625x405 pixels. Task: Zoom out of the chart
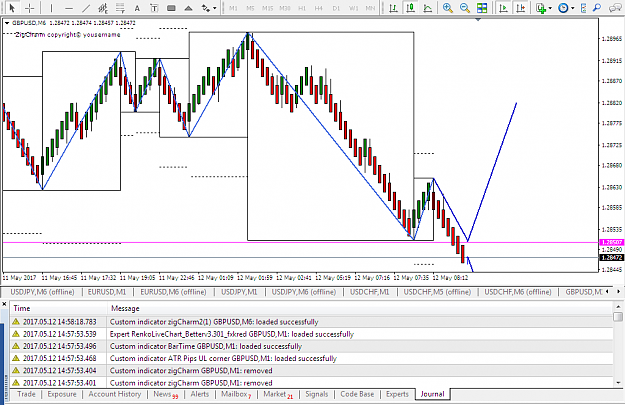[x=465, y=8]
